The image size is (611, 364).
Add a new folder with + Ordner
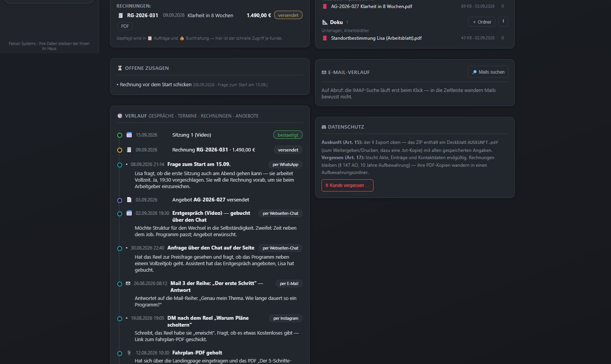pos(482,22)
